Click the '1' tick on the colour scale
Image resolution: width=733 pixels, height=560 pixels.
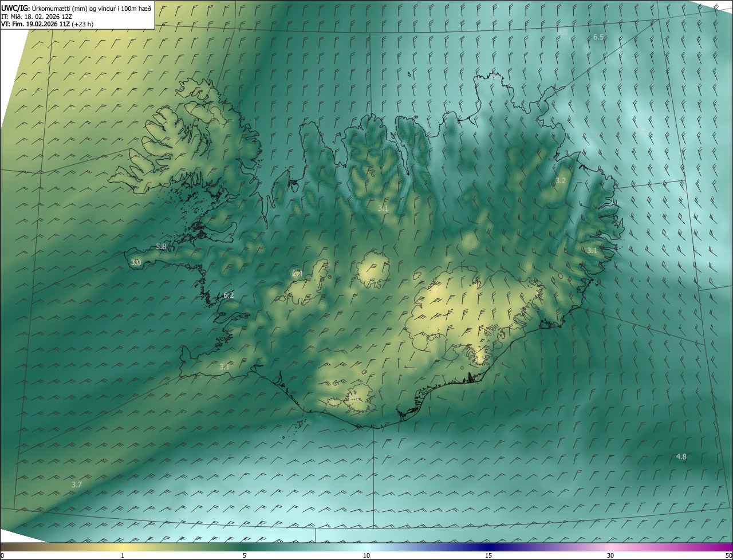tap(123, 555)
